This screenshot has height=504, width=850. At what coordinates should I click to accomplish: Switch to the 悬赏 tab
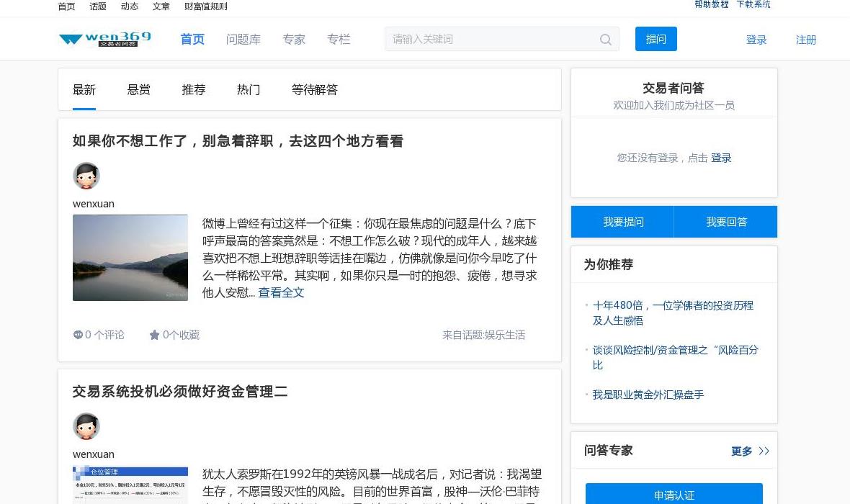tap(139, 90)
